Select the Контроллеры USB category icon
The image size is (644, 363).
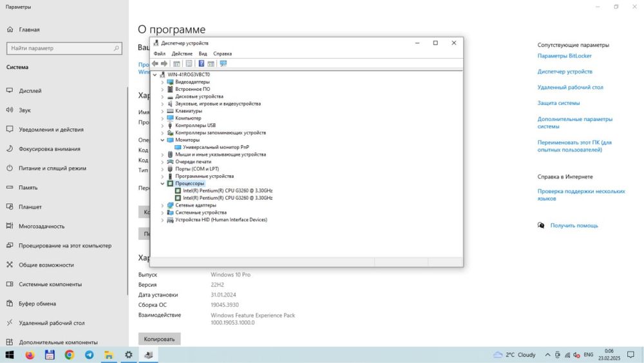pos(170,125)
